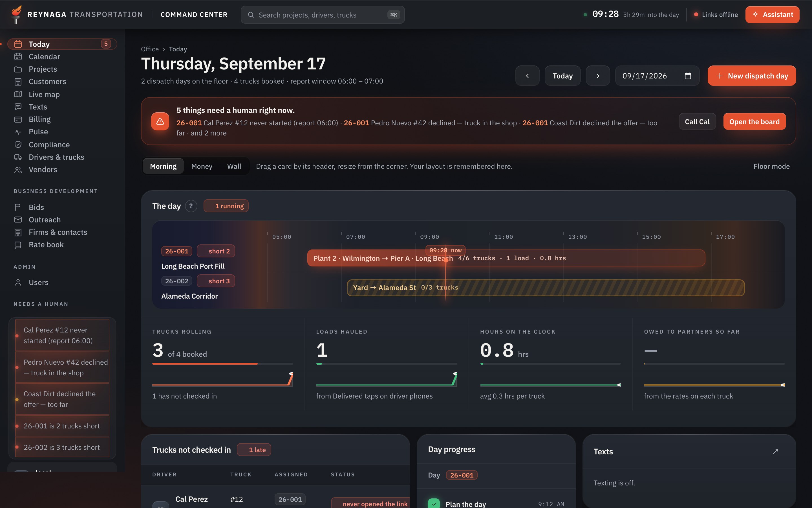Screen dimensions: 812x508
Task: Open the Rate book page
Action: (x=62, y=245)
